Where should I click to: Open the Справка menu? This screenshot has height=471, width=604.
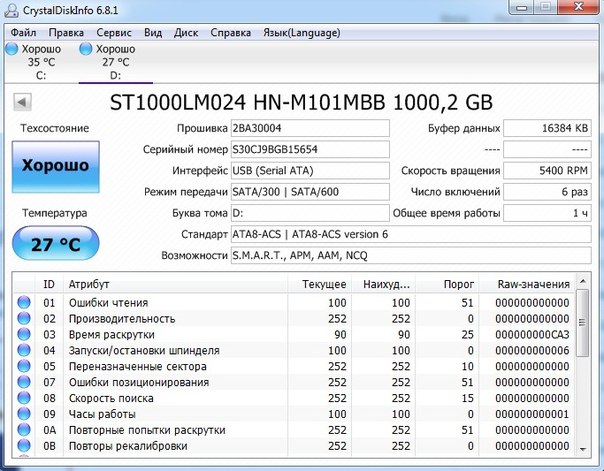(x=231, y=31)
